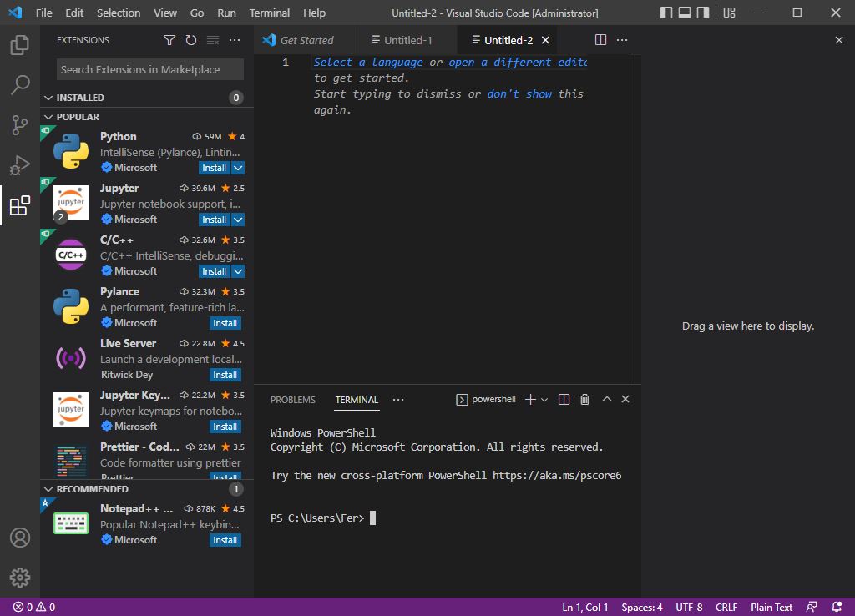Click the Live Server extension logo
The image size is (855, 616).
[71, 358]
